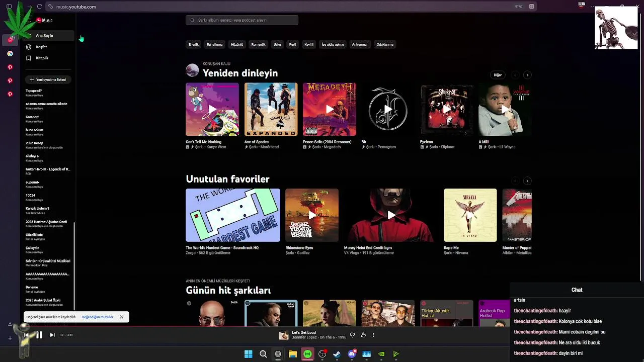Open File Explorer from the taskbar
Viewport: 644px width, 362px height.
tap(292, 354)
